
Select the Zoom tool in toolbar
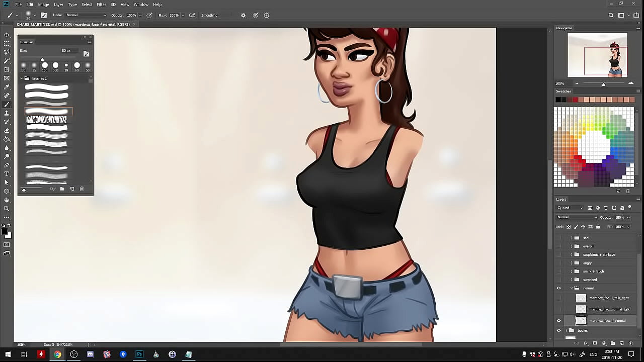click(7, 209)
